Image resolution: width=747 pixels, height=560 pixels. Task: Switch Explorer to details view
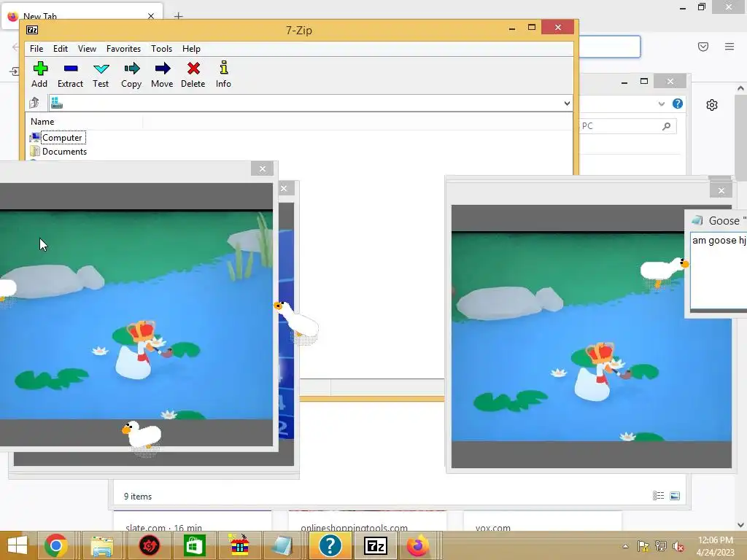click(659, 496)
